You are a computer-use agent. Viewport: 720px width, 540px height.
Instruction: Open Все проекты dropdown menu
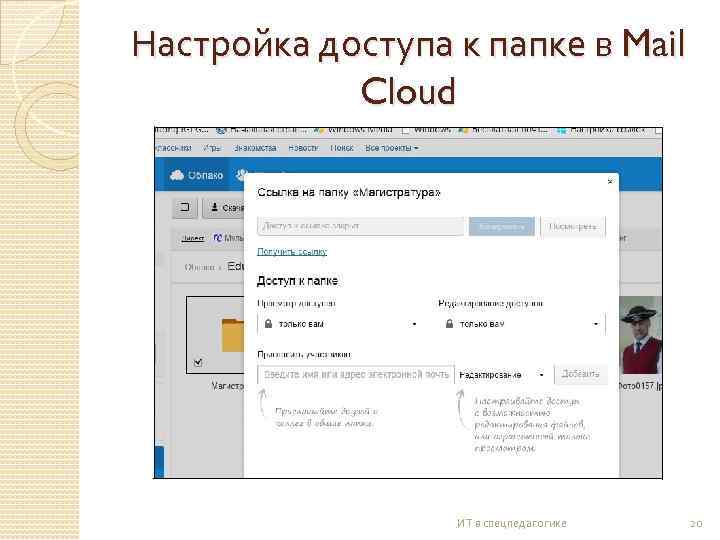click(x=392, y=148)
